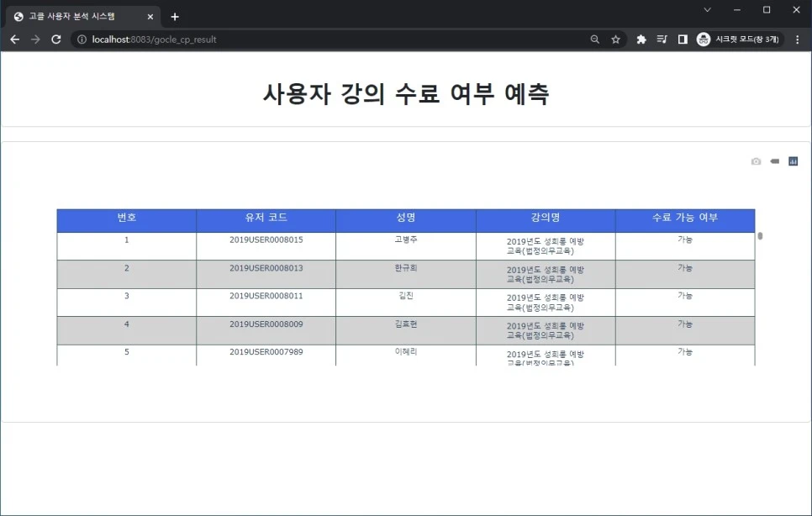Viewport: 812px width, 516px height.
Task: Select the 고급 사용자 분석 시스템 tab
Action: [x=83, y=17]
